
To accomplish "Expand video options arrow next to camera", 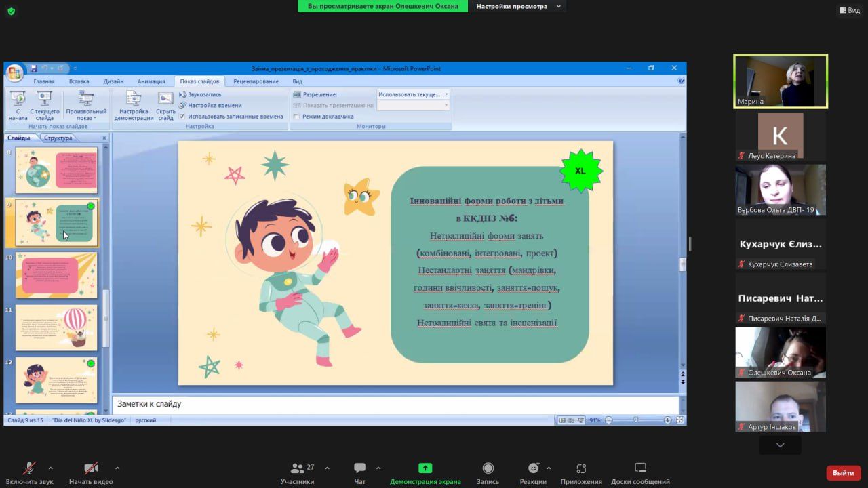I will (117, 468).
